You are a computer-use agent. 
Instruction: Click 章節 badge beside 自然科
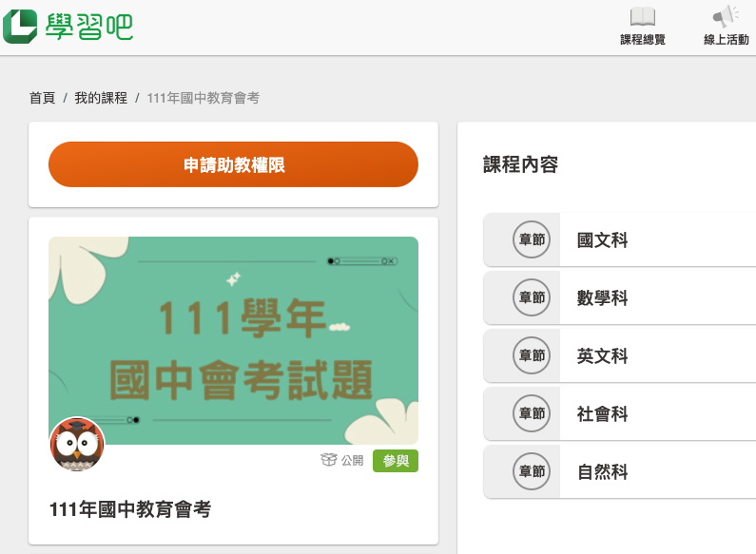[x=532, y=470]
